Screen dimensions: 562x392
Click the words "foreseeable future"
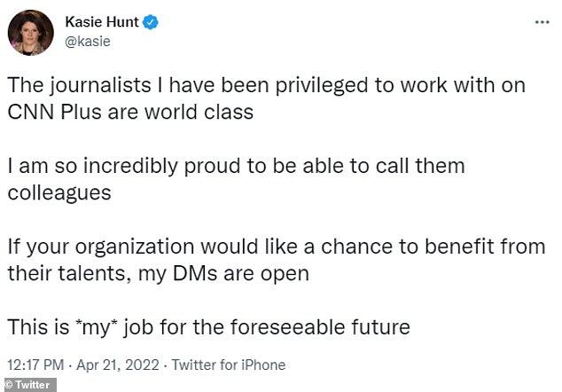click(x=320, y=327)
